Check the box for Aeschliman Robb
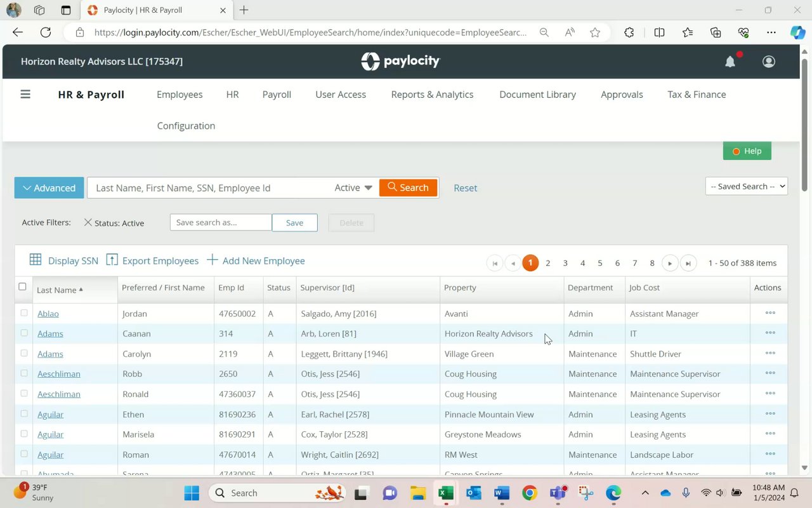The image size is (812, 508). pyautogui.click(x=24, y=373)
